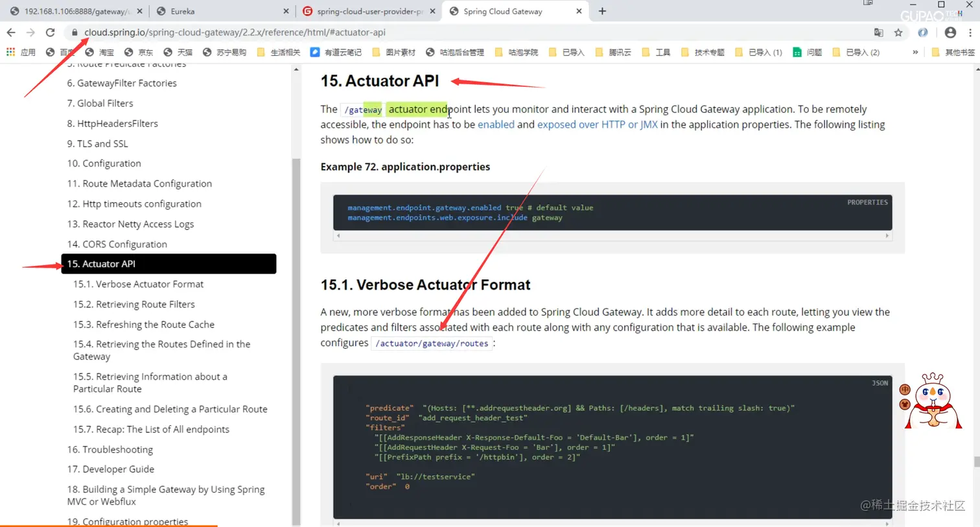Open the 应用 apps shortcut
Screen dimensions: 980x527
pyautogui.click(x=21, y=53)
